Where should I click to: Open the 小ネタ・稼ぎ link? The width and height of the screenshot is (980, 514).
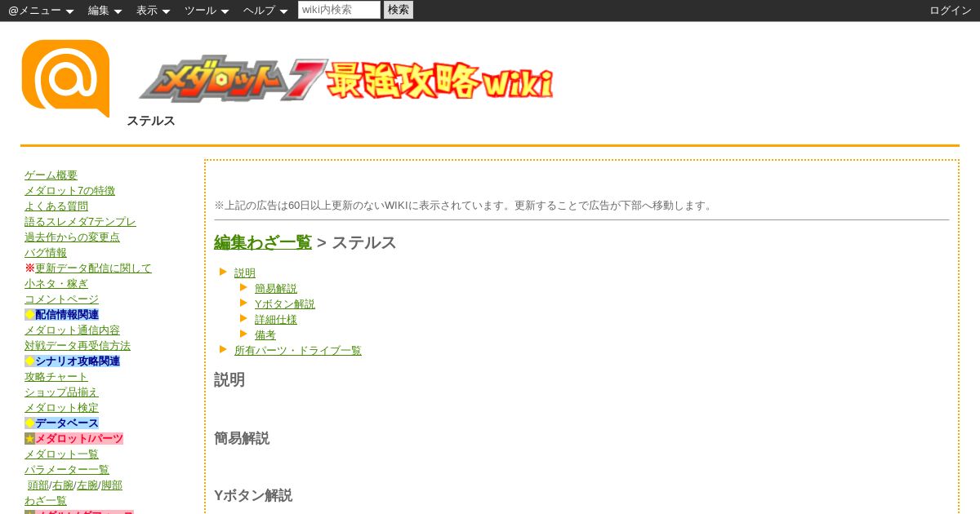(x=56, y=284)
